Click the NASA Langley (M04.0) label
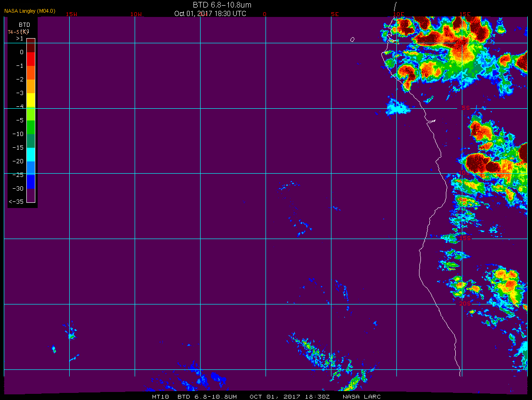The width and height of the screenshot is (532, 400). pyautogui.click(x=30, y=11)
